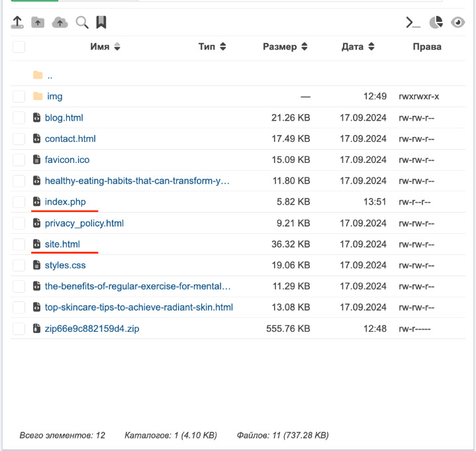Check the box next to index.php
The height and width of the screenshot is (451, 476).
tap(19, 202)
